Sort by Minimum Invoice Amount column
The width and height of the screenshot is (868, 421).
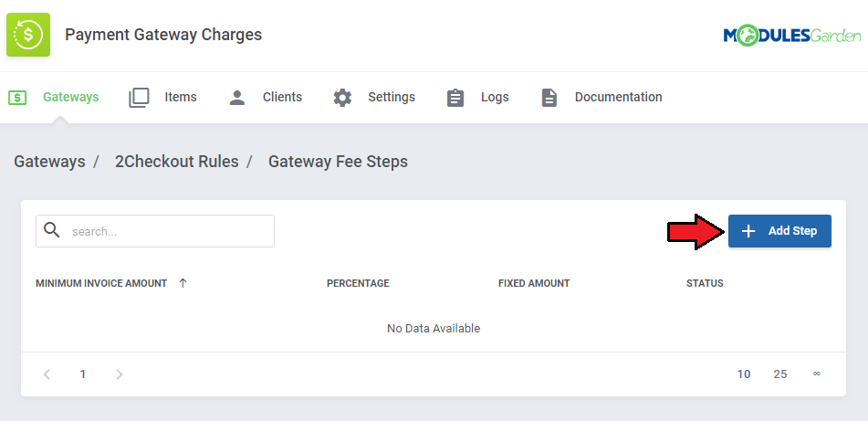point(101,283)
